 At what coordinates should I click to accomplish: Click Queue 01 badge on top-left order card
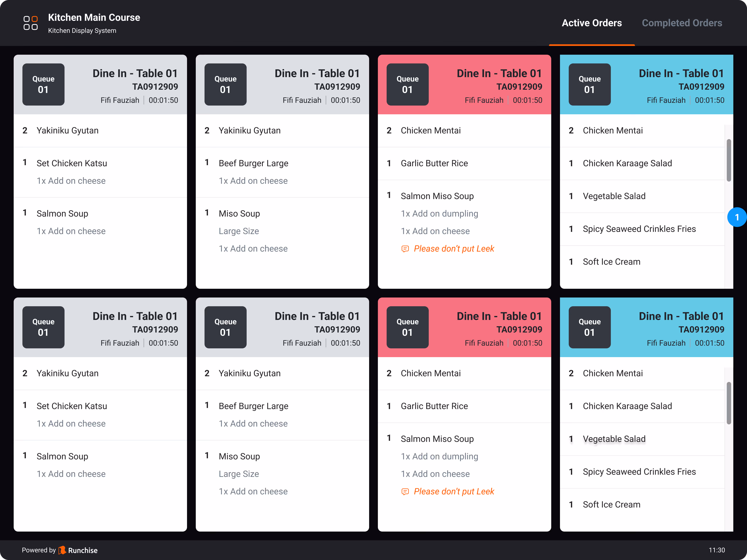(x=43, y=84)
